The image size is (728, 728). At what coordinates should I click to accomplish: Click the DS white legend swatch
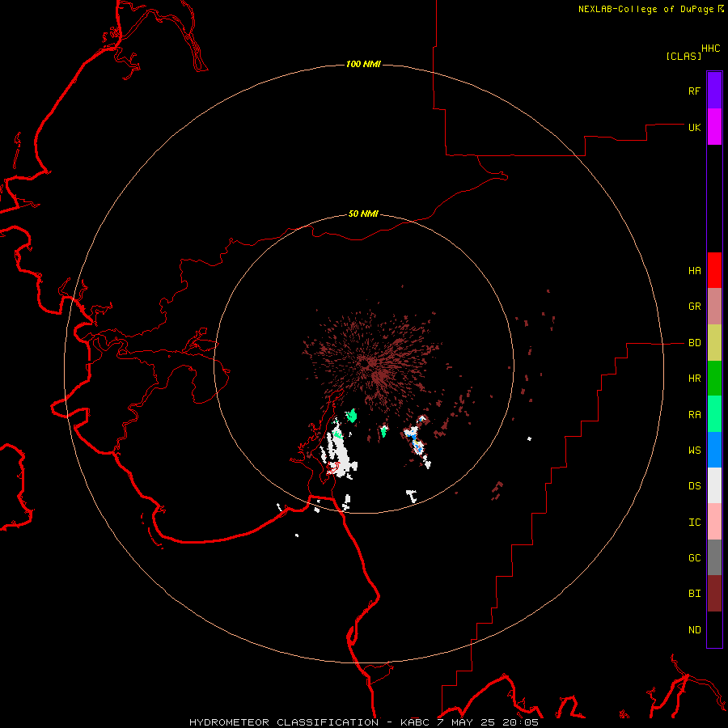tap(714, 485)
